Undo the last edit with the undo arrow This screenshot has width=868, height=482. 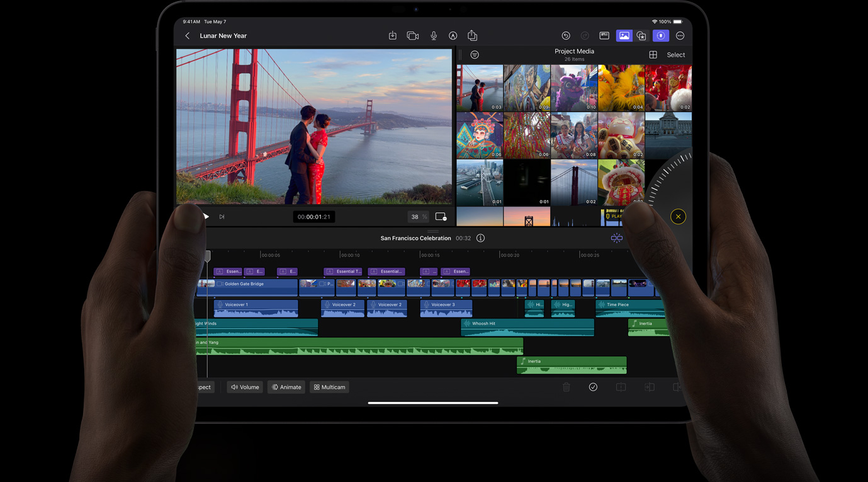click(565, 35)
